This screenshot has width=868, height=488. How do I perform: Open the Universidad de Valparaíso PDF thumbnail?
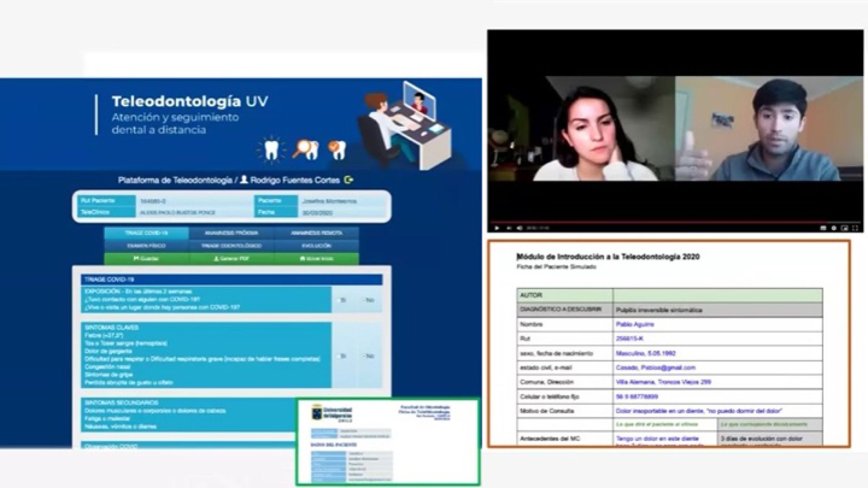388,441
